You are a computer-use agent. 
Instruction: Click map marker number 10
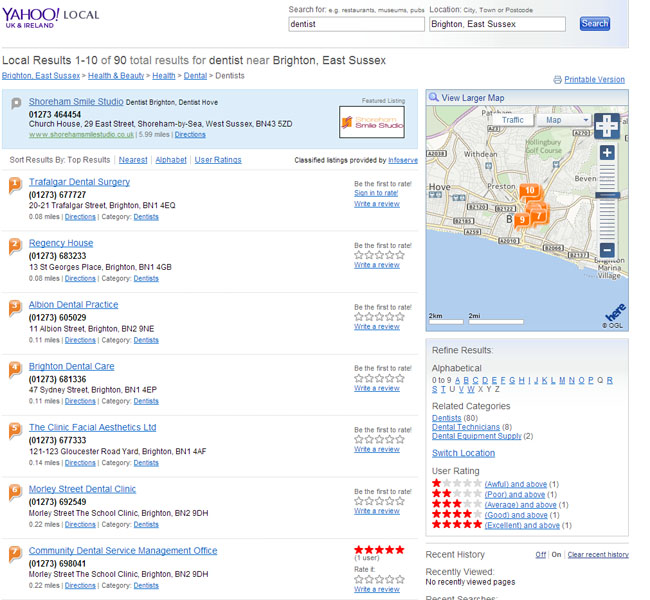(530, 192)
